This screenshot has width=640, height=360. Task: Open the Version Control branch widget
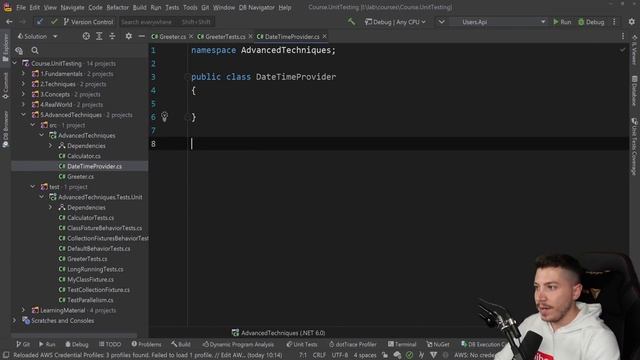coord(88,22)
